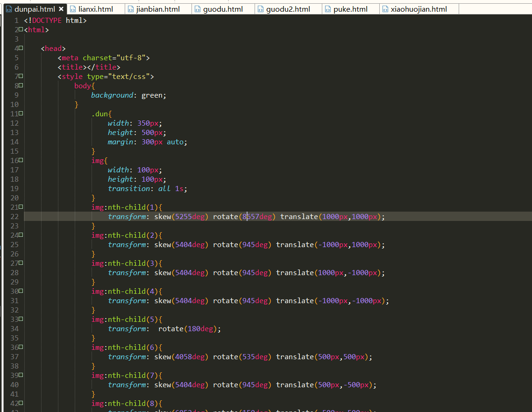Collapse the nth-child(2) fold on line 24
The height and width of the screenshot is (412, 532).
click(x=21, y=235)
